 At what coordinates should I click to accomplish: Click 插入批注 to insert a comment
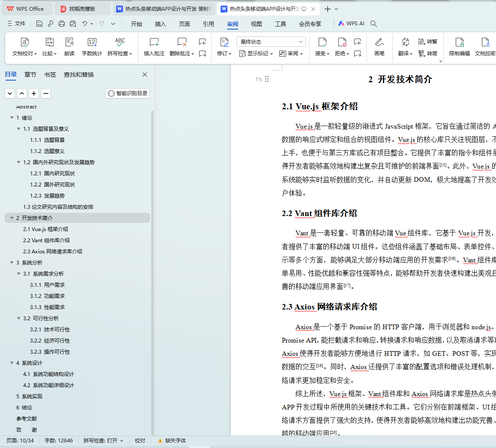coord(154,47)
